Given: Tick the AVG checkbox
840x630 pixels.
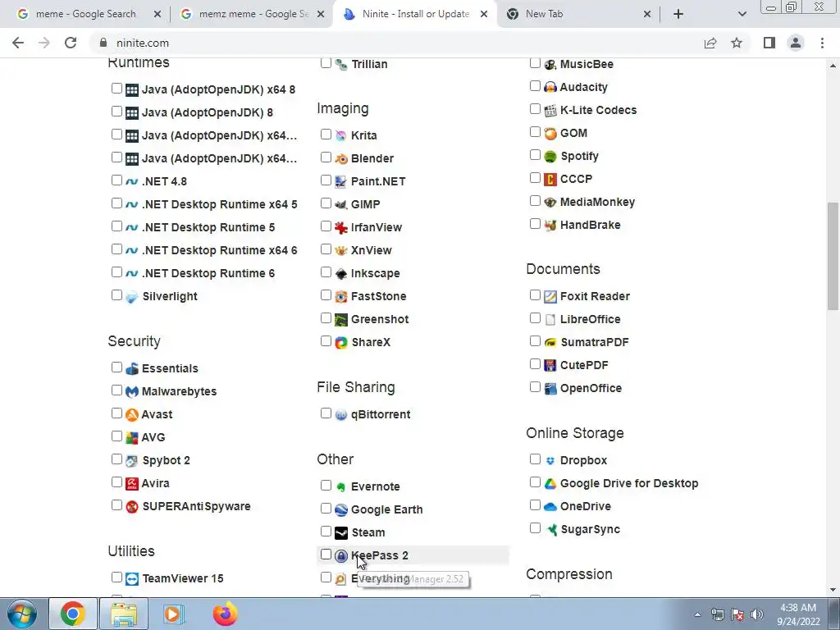Looking at the screenshot, I should coord(116,436).
